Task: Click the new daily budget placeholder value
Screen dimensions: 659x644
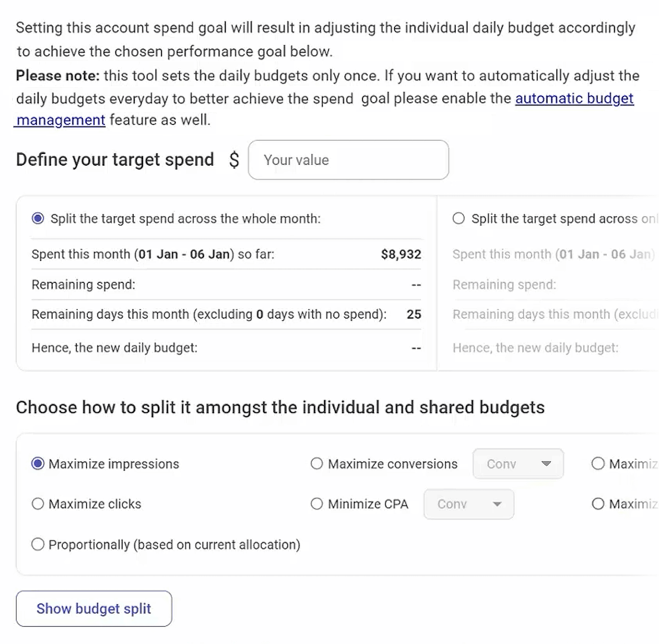Action: (415, 347)
